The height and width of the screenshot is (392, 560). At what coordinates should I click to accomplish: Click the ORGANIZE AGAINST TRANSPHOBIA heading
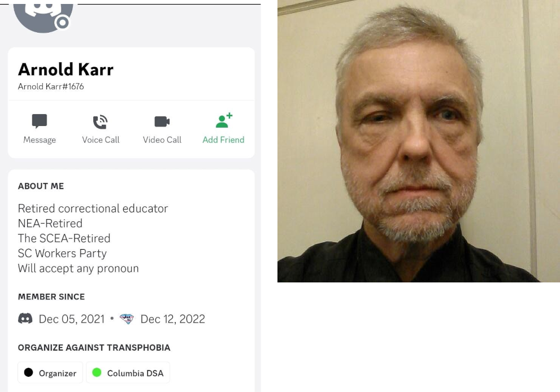click(x=94, y=347)
